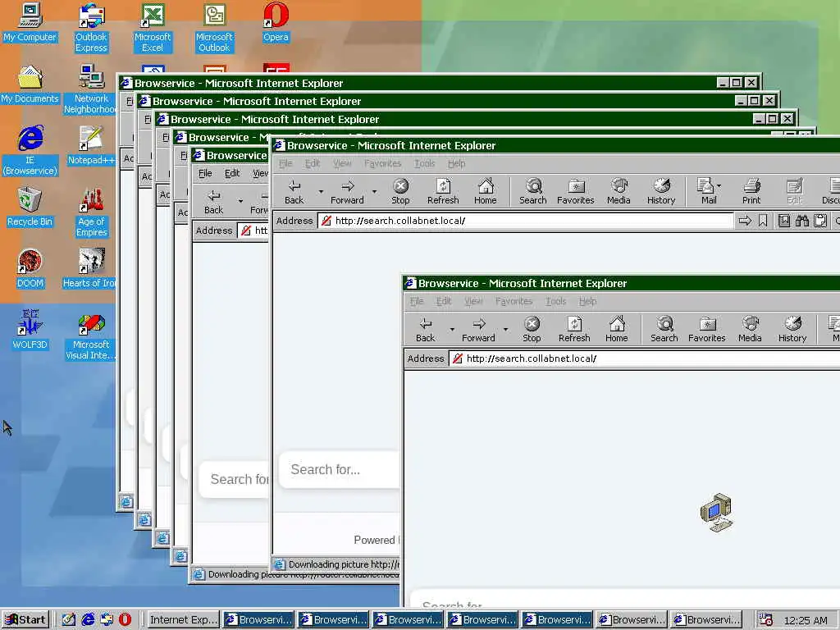Open Favorites in the window with Mail button
The height and width of the screenshot is (630, 840).
pos(575,191)
